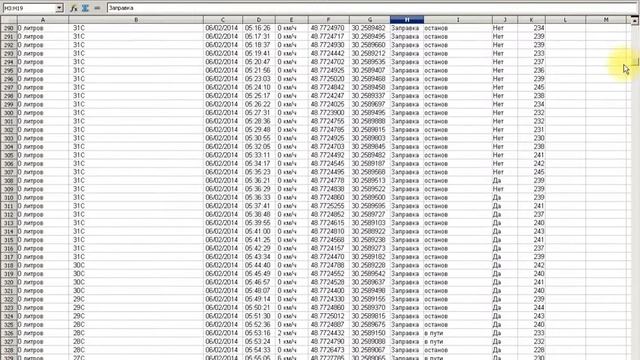Click the 1 км/ч speed cell
Image resolution: width=640 pixels, height=360 pixels.
[x=291, y=342]
